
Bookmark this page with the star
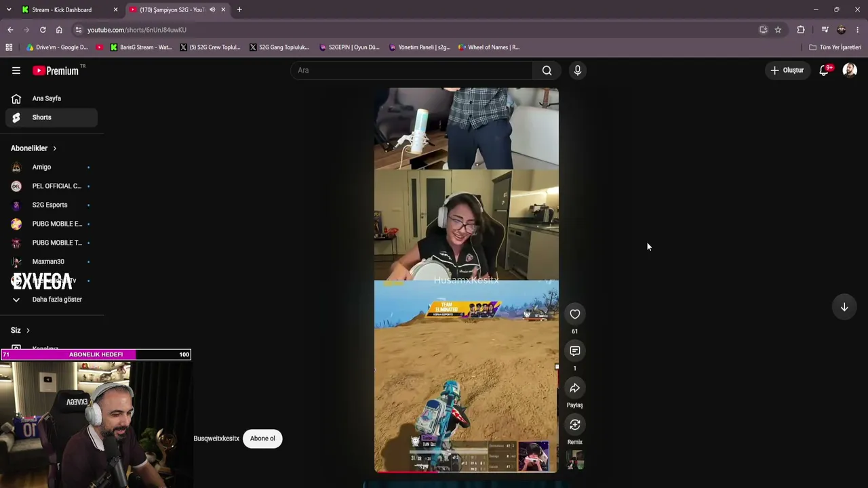(778, 30)
